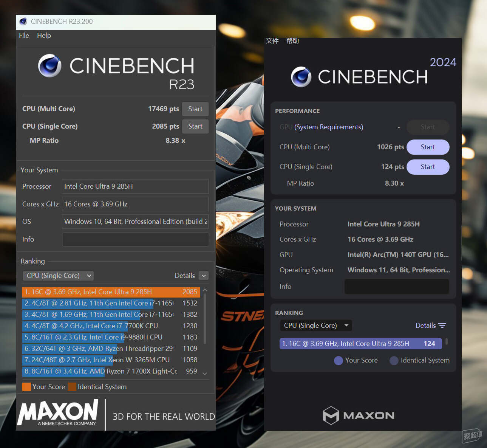
Task: Click the Your Score circle in Cinebench 2024
Action: 339,361
